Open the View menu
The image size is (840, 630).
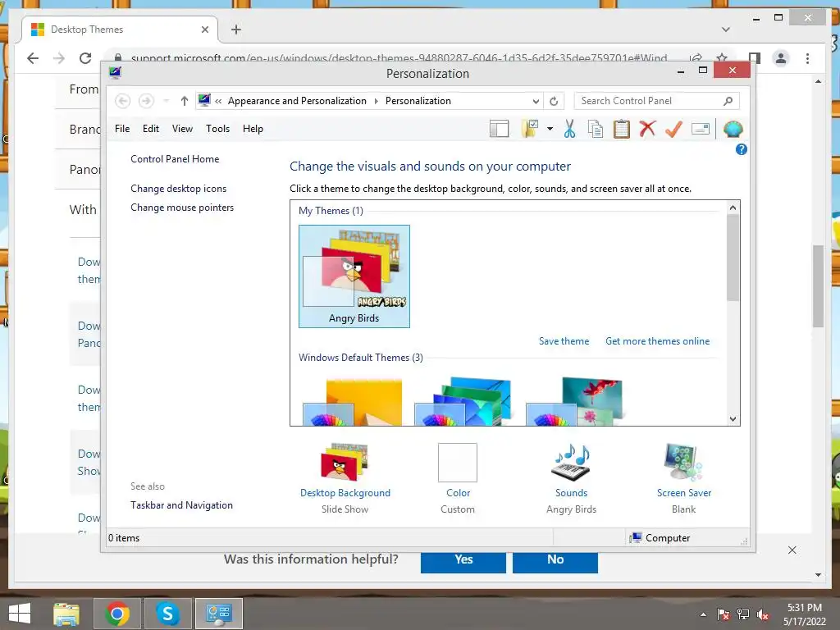click(x=182, y=129)
